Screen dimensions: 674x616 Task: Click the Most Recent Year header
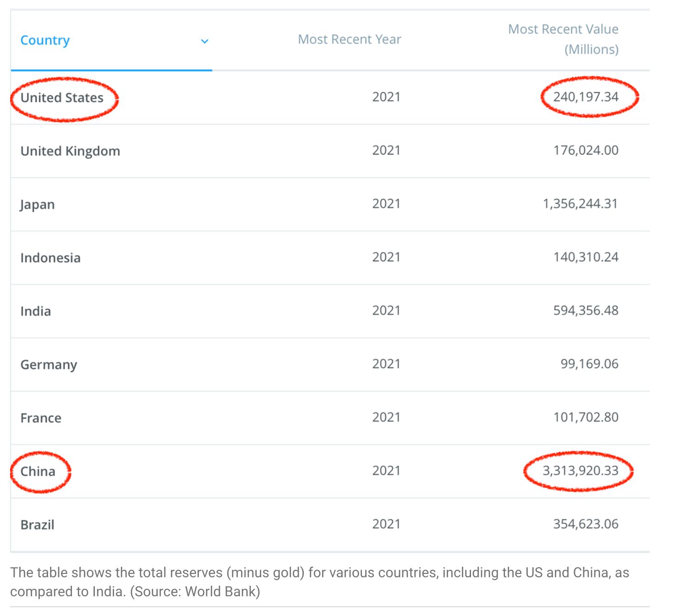click(349, 39)
